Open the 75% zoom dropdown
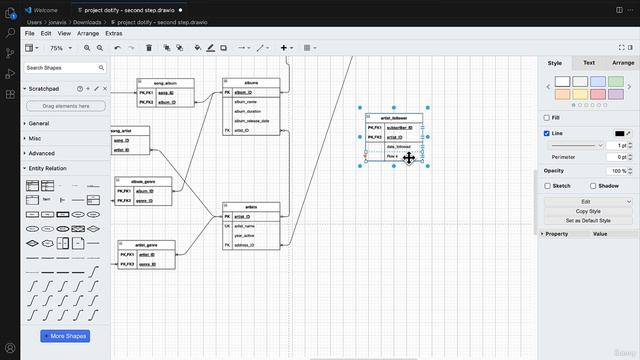This screenshot has height=360, width=640. coord(60,48)
